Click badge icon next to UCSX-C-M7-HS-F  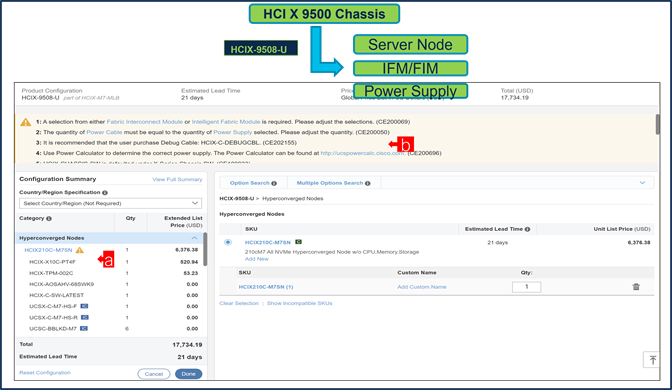(x=84, y=306)
